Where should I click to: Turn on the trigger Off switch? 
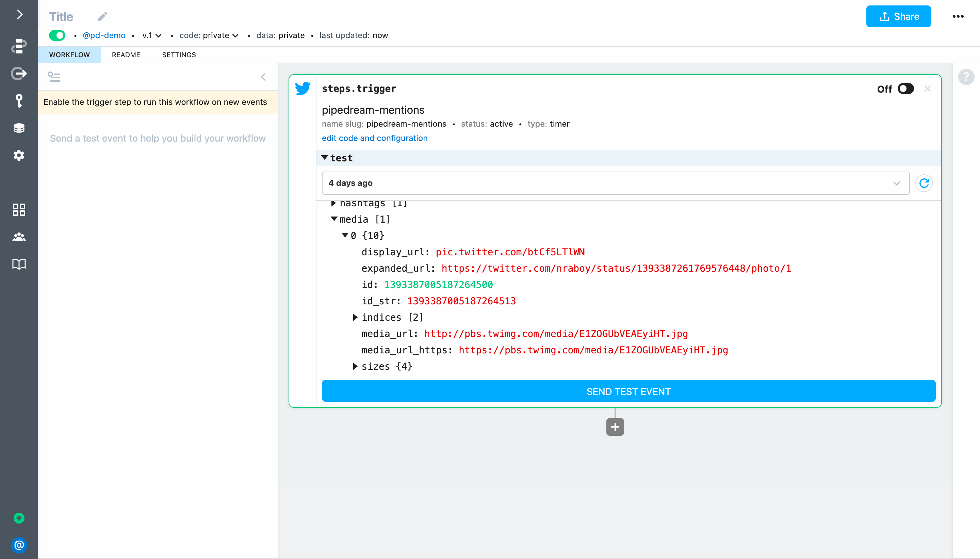click(905, 89)
